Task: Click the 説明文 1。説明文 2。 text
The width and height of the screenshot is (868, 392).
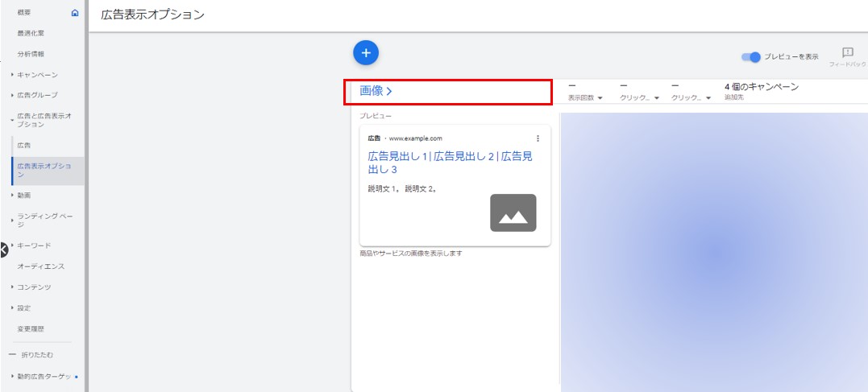Action: [x=403, y=189]
